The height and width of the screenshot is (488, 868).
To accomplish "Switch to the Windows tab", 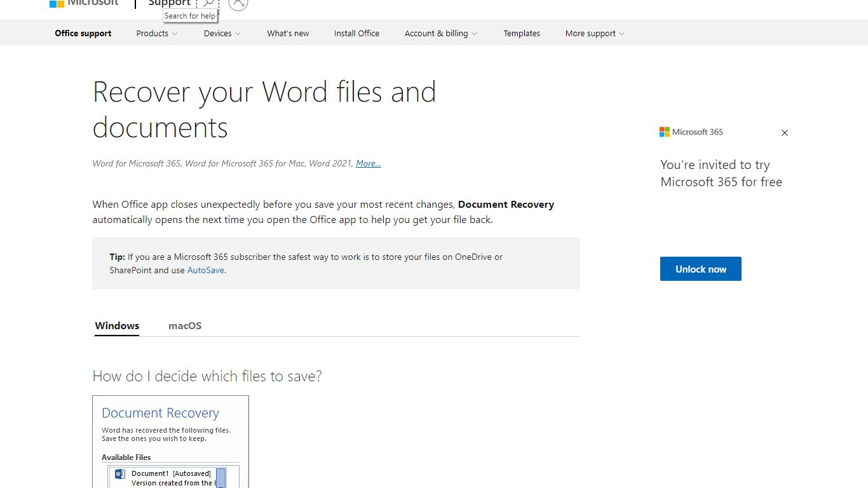I will [x=117, y=326].
